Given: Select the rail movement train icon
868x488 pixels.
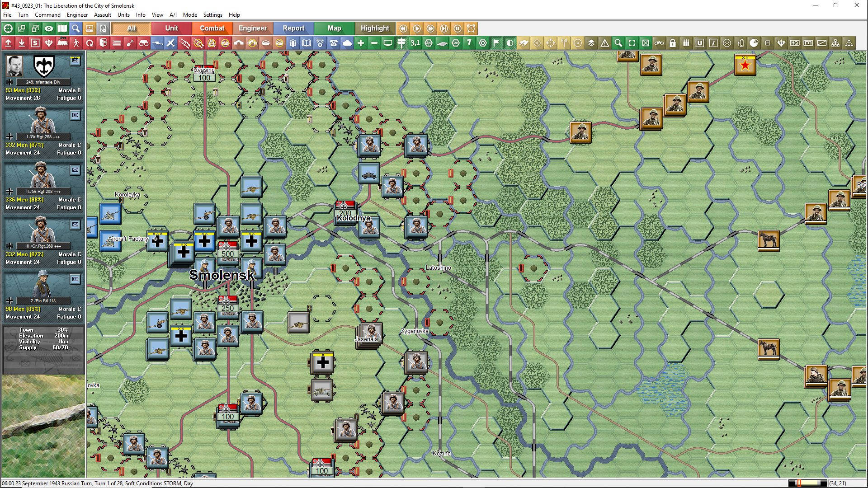Looking at the screenshot, I should point(62,43).
